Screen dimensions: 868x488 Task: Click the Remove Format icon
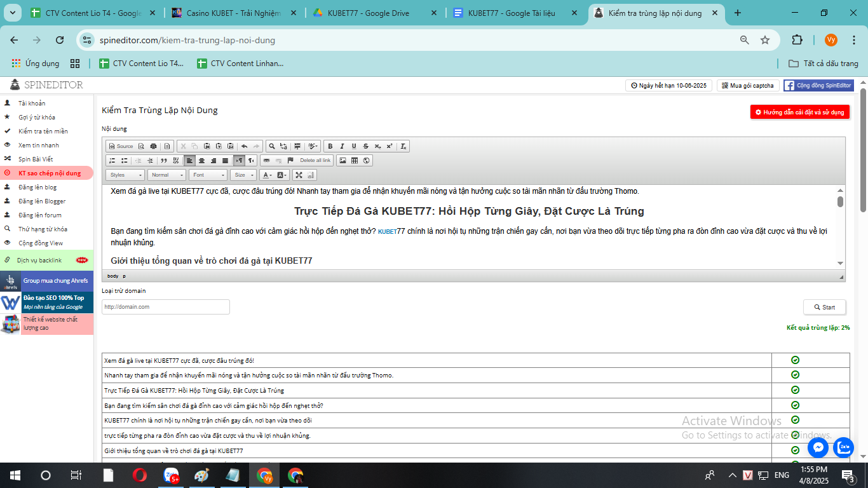click(403, 146)
